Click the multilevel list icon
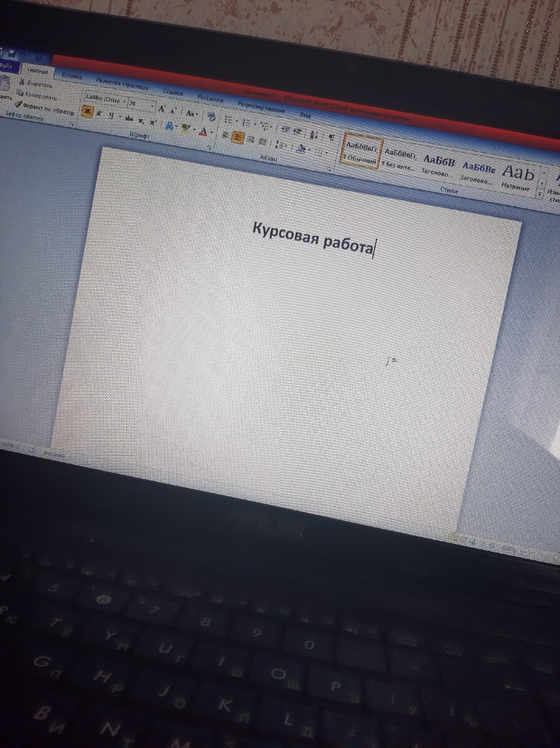The height and width of the screenshot is (748, 560). [x=264, y=126]
